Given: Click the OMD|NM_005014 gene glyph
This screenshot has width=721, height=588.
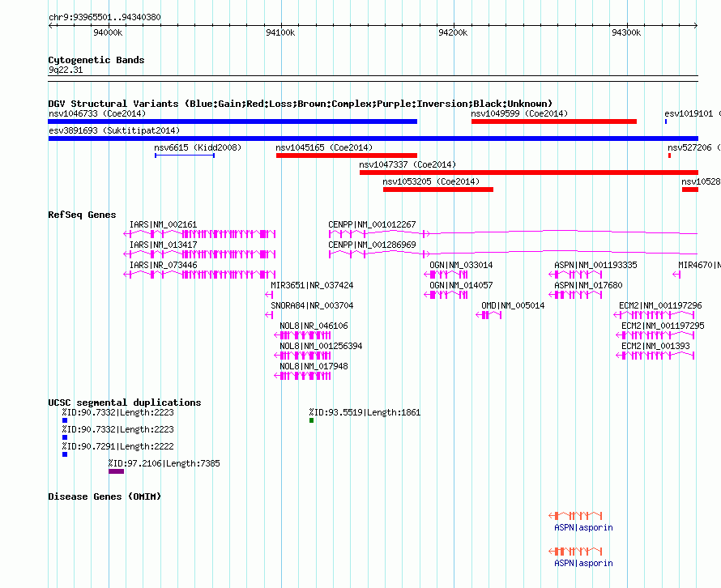Looking at the screenshot, I should click(488, 315).
